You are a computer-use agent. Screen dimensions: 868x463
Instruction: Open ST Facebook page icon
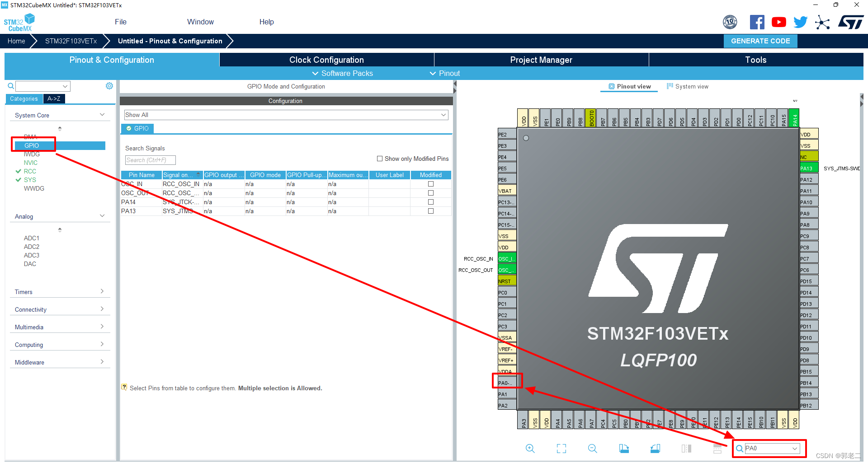pos(757,22)
